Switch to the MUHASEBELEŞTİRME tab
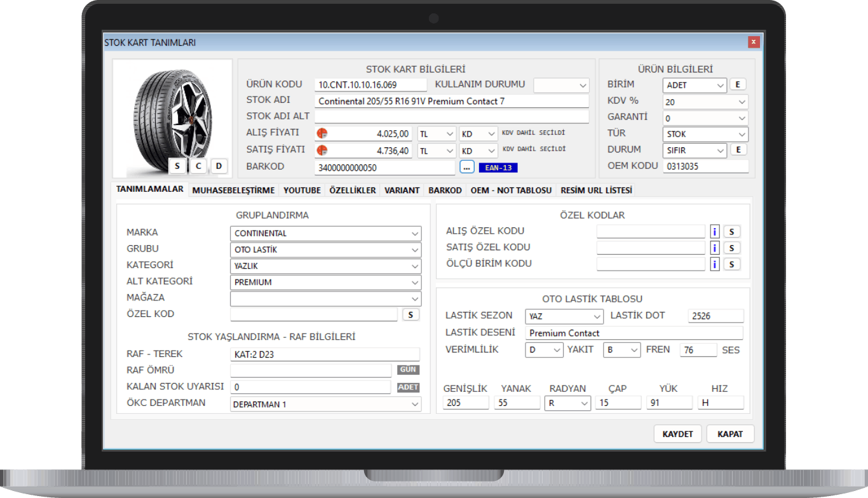The width and height of the screenshot is (868, 498). click(x=234, y=190)
